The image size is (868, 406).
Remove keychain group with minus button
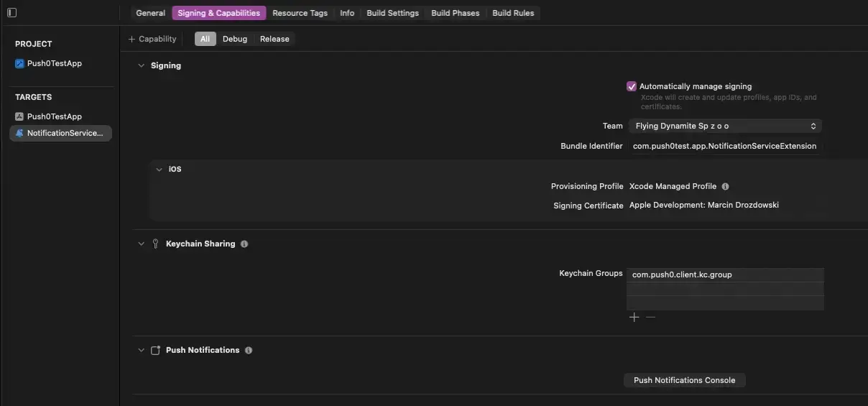pos(650,317)
